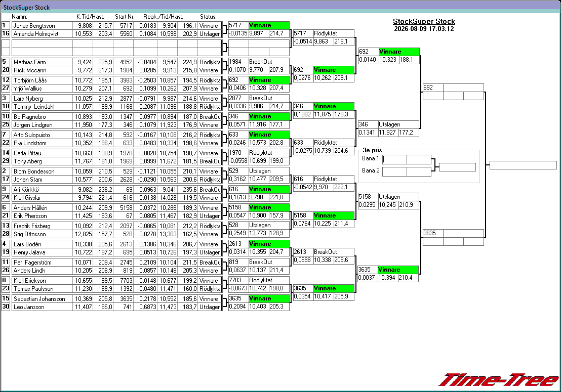Click the StockSuper Stock title bar
This screenshot has width=561, height=392.
(280, 7)
